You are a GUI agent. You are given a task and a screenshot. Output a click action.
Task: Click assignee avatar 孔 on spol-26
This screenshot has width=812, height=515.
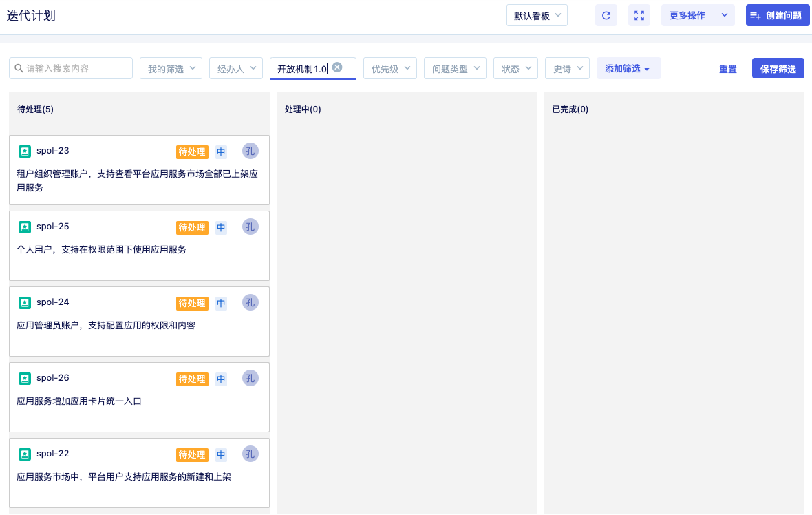(250, 378)
